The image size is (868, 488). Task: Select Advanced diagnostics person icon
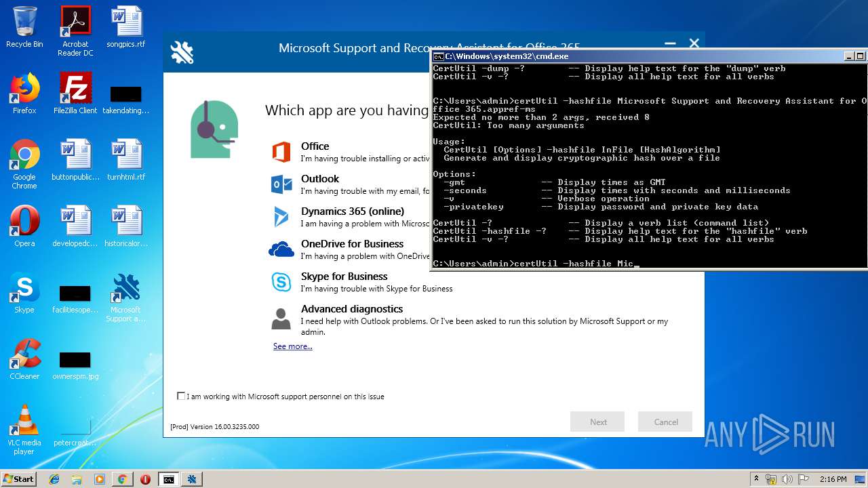tap(281, 319)
